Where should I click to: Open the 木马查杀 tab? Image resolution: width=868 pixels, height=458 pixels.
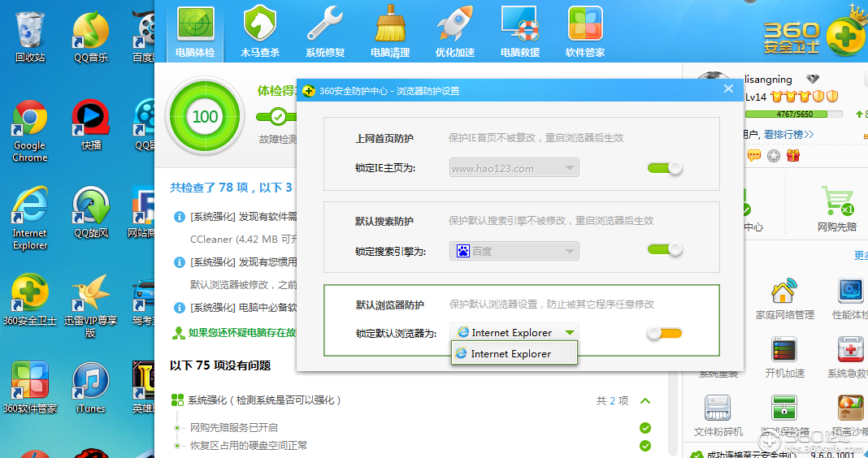tap(260, 32)
